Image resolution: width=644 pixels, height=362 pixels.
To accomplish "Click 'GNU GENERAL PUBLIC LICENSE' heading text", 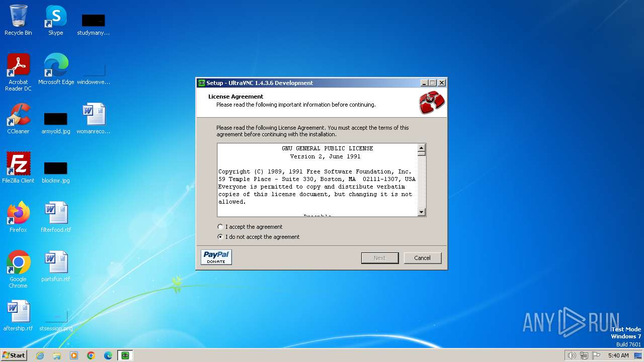I will tap(328, 149).
